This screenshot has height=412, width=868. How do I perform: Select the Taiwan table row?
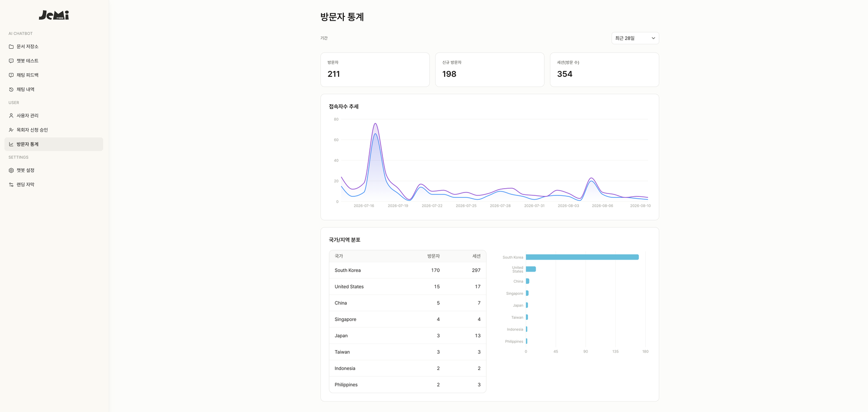[x=407, y=352]
